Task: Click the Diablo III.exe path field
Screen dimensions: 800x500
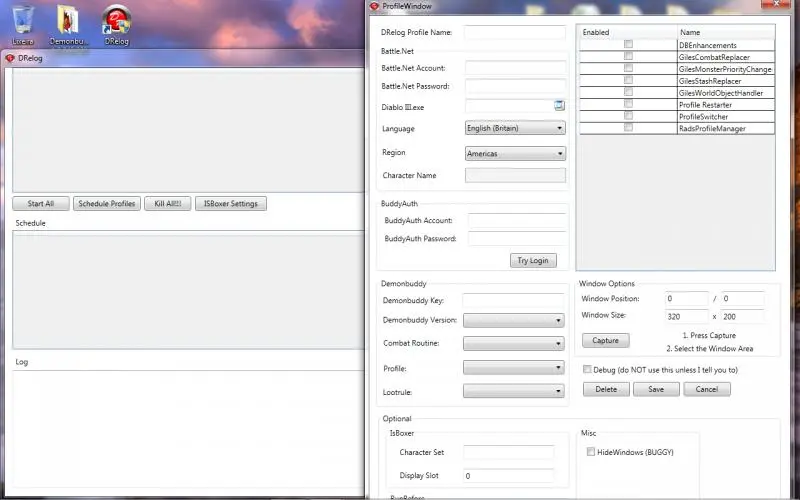Action: click(x=509, y=107)
